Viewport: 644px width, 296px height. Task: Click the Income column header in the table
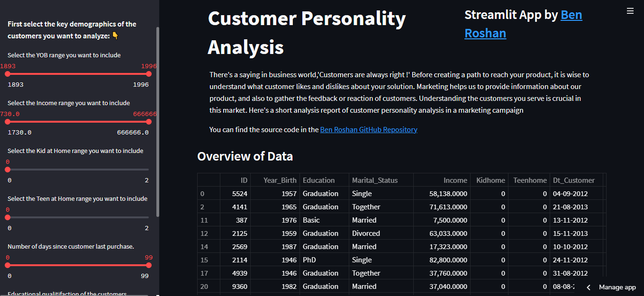click(455, 180)
